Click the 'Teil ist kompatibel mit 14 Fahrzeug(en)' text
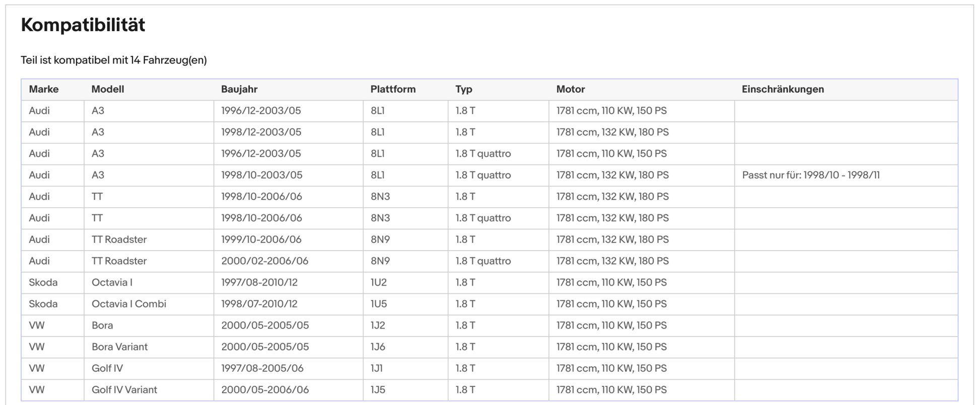The width and height of the screenshot is (980, 405). point(114,60)
